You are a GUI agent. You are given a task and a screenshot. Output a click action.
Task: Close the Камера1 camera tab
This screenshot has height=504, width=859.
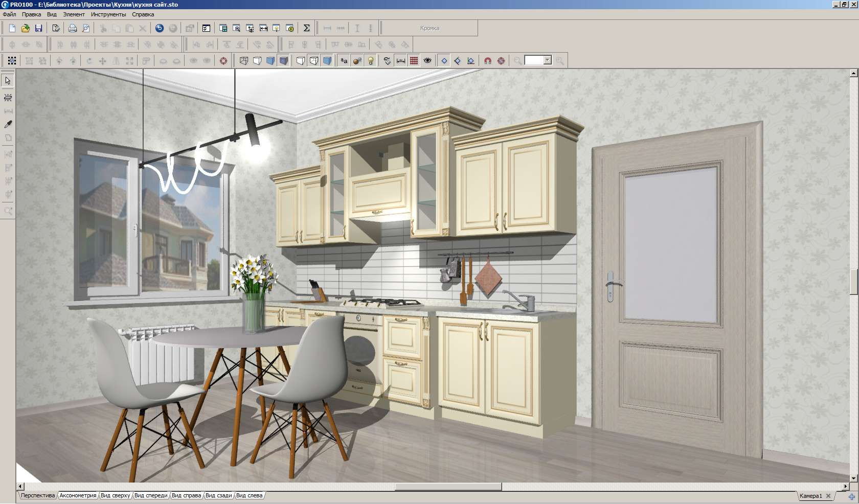828,496
